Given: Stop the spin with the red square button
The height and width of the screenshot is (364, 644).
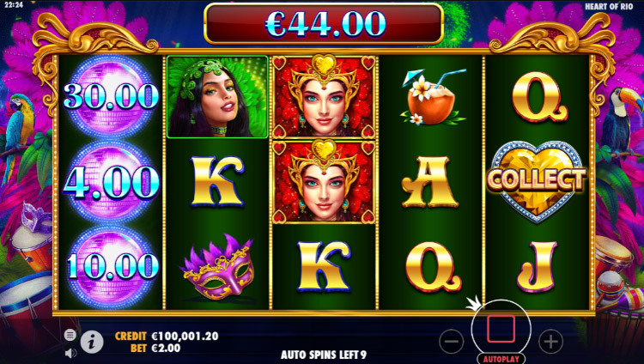Looking at the screenshot, I should (501, 329).
